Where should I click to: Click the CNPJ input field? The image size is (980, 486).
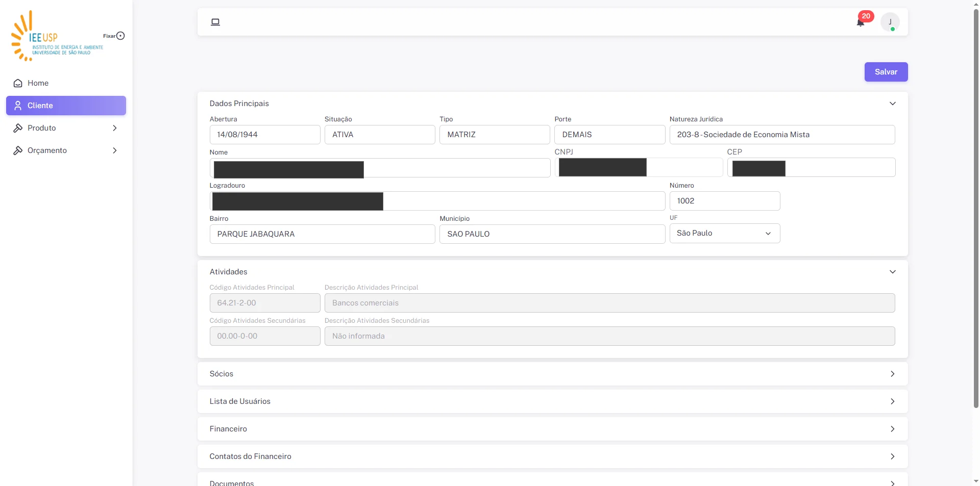coord(639,167)
